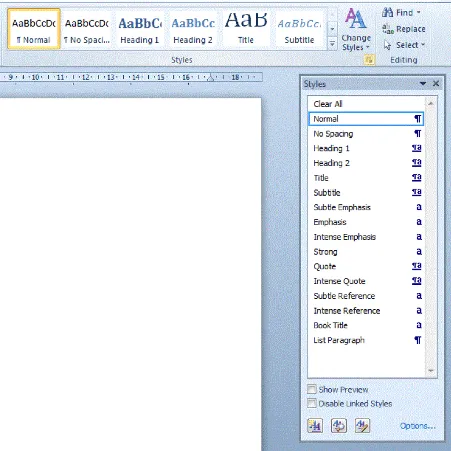This screenshot has height=451, width=451.
Task: Click character icon beside Intense Reference
Action: pyautogui.click(x=419, y=310)
